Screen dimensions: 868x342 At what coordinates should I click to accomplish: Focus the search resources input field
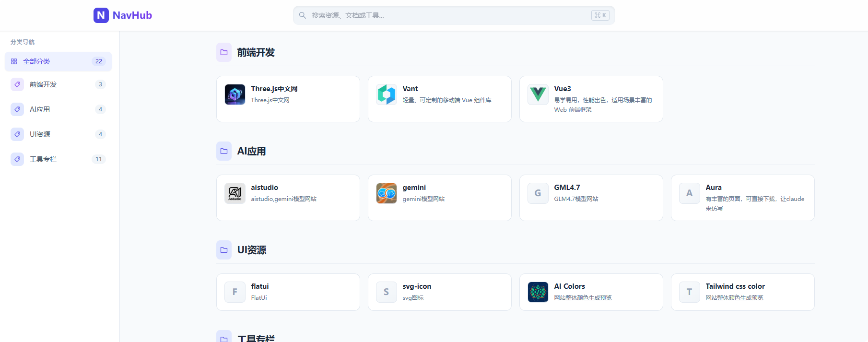click(x=446, y=15)
